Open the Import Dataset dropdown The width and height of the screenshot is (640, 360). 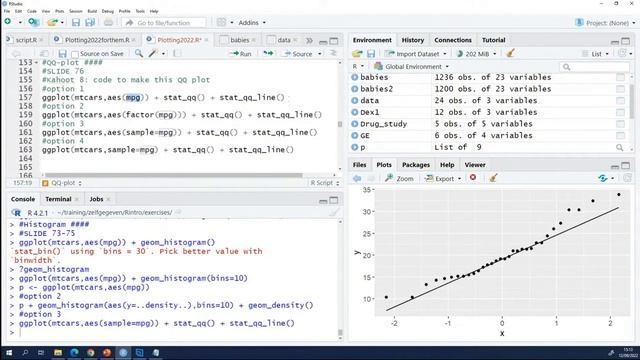point(416,53)
